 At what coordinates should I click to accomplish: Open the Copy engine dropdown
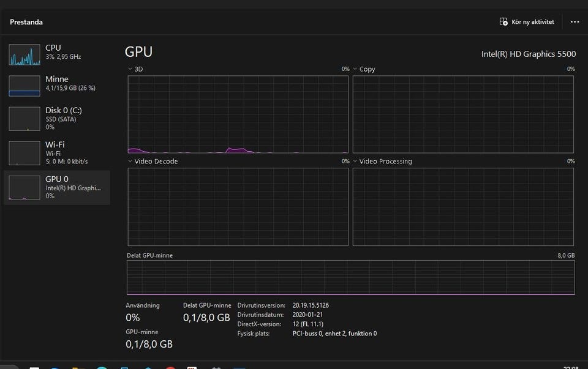[x=355, y=69]
